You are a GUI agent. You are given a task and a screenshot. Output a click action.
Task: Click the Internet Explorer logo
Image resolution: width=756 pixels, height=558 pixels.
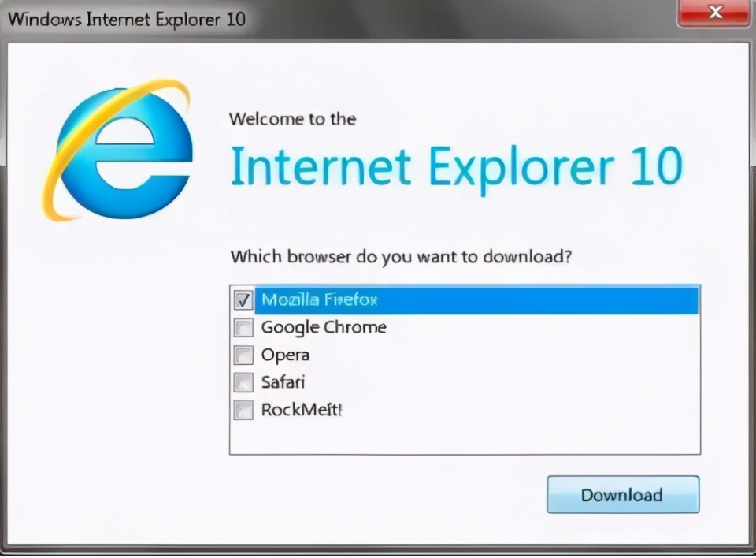(x=117, y=150)
